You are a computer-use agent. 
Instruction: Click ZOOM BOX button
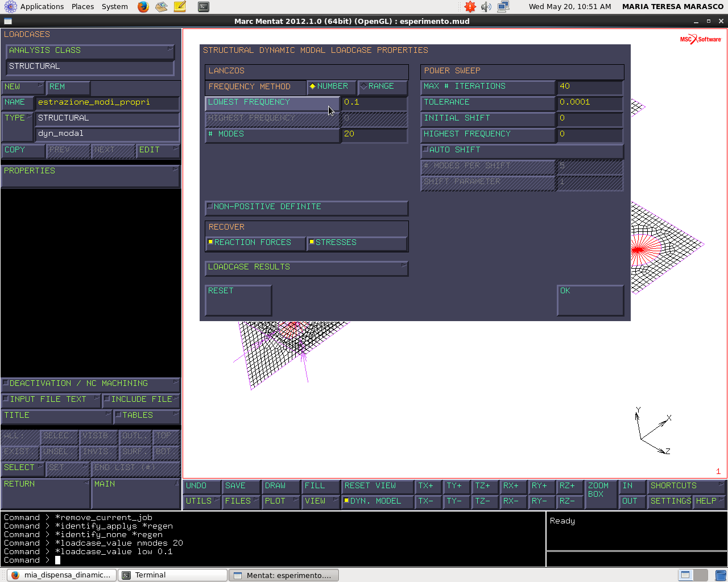pos(601,494)
